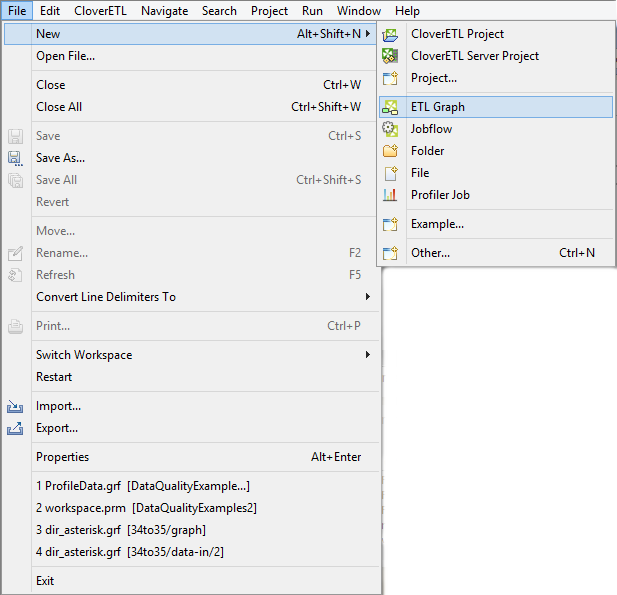Screen dimensions: 617x595
Task: Expand the Switch Workspace submenu
Action: [368, 355]
